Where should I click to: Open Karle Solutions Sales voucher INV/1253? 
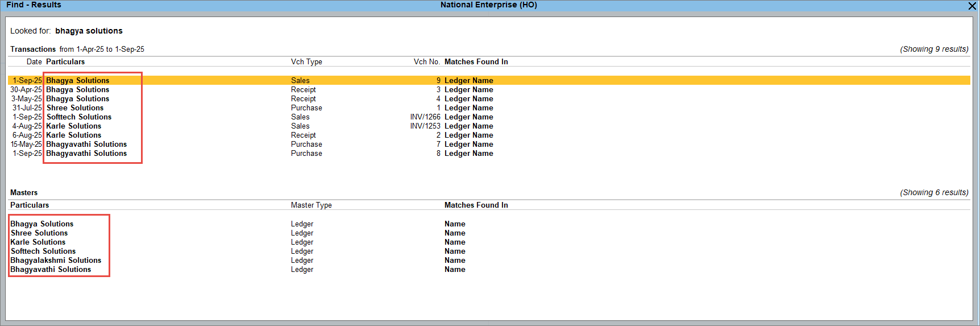(x=73, y=126)
